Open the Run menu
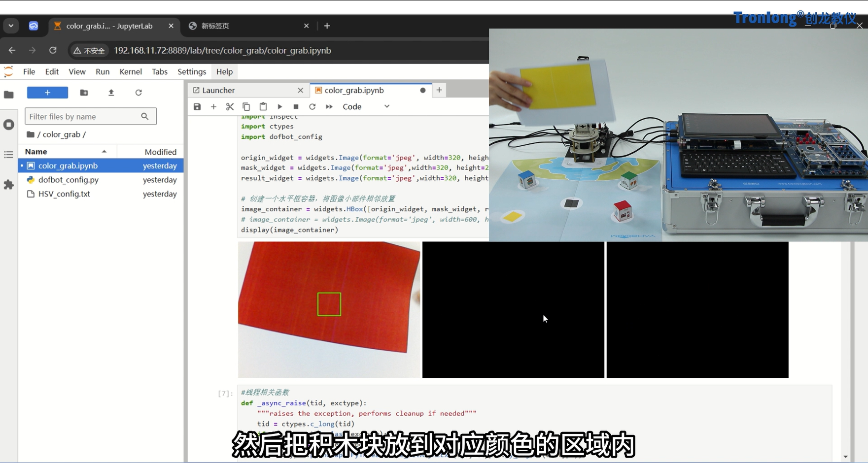868x463 pixels. pos(103,71)
